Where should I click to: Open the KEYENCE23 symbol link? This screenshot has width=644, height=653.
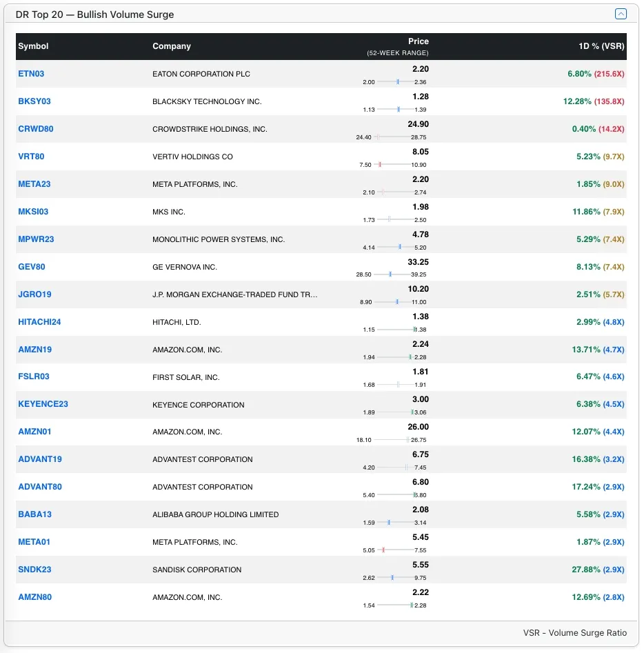(43, 404)
